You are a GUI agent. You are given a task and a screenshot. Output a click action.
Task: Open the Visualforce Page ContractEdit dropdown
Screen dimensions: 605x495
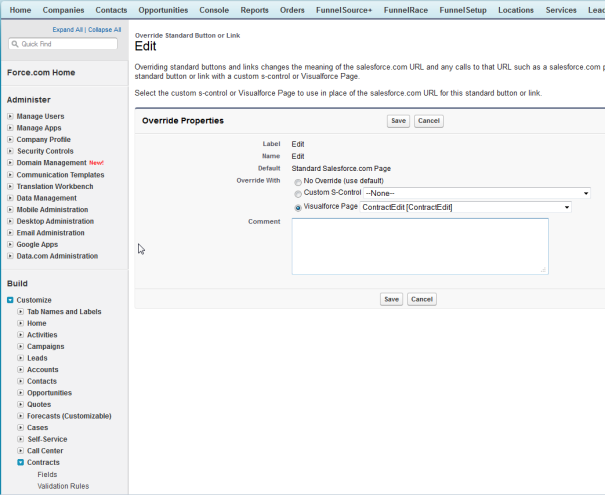click(465, 207)
